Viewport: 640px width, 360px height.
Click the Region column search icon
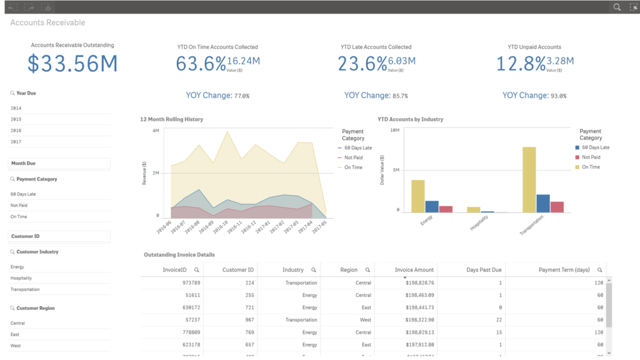tap(367, 270)
